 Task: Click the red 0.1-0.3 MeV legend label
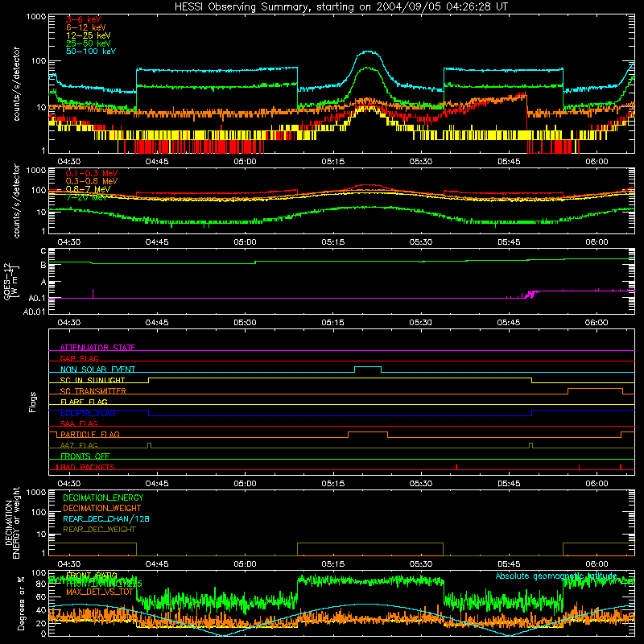(92, 173)
